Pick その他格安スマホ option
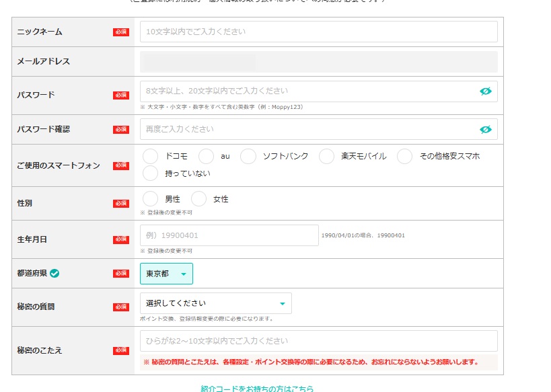 (x=404, y=156)
